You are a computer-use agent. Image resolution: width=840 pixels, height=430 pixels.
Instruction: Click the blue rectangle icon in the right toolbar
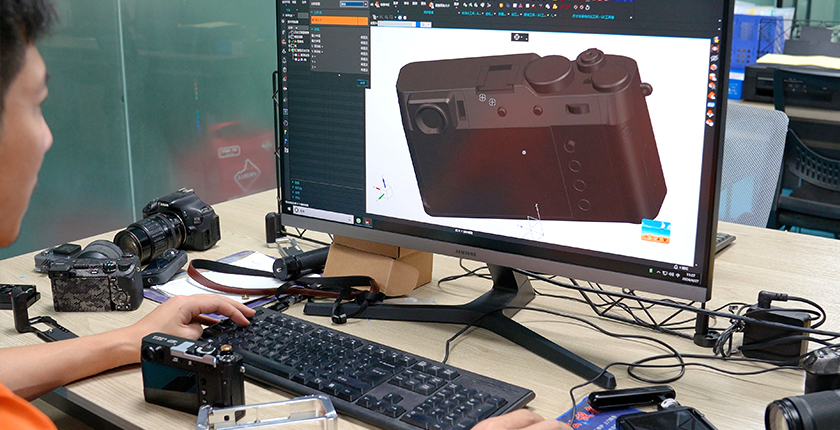pyautogui.click(x=711, y=104)
